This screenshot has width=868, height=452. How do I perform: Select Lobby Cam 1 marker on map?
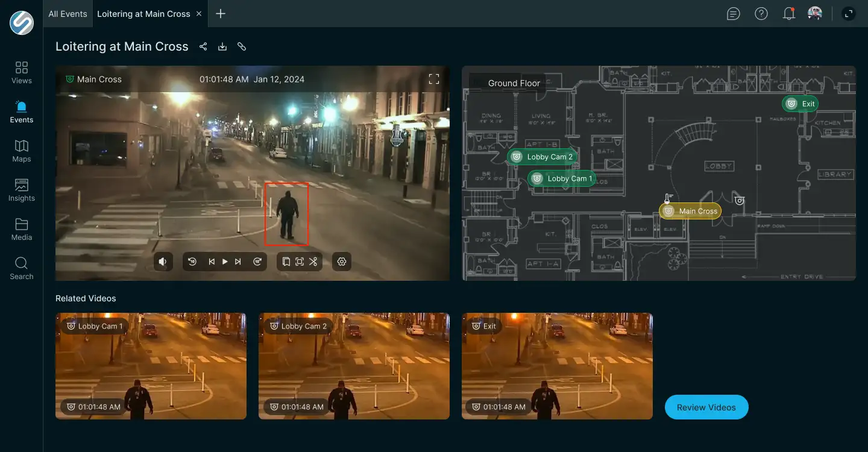click(562, 178)
